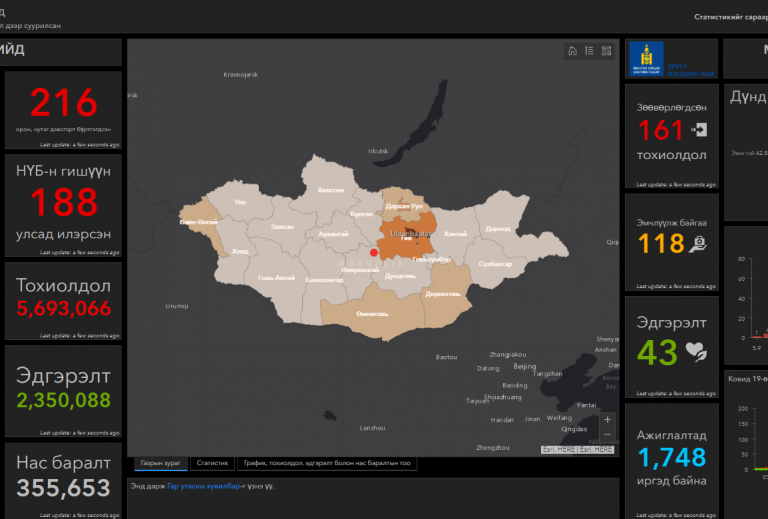Click the red point marker on the map
Screen dimensions: 768x519
pyautogui.click(x=374, y=253)
